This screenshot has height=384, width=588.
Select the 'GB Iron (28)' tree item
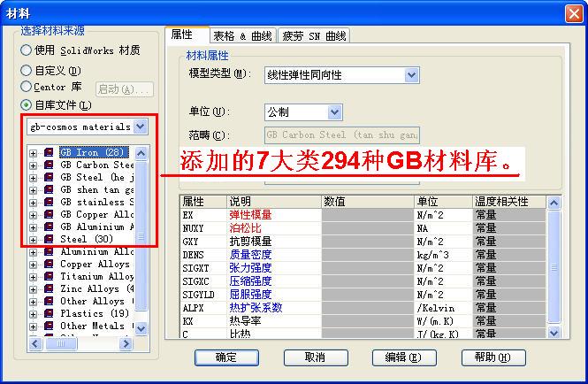94,152
